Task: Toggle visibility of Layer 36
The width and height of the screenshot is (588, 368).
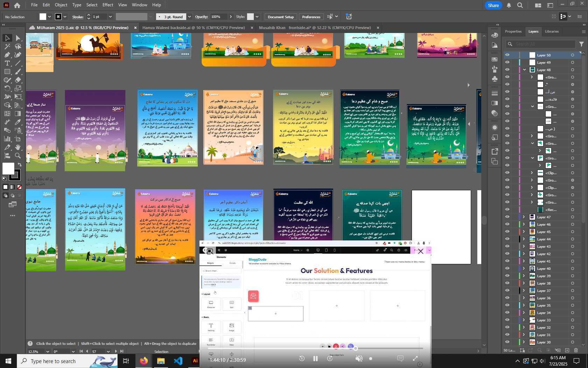Action: pos(507,298)
